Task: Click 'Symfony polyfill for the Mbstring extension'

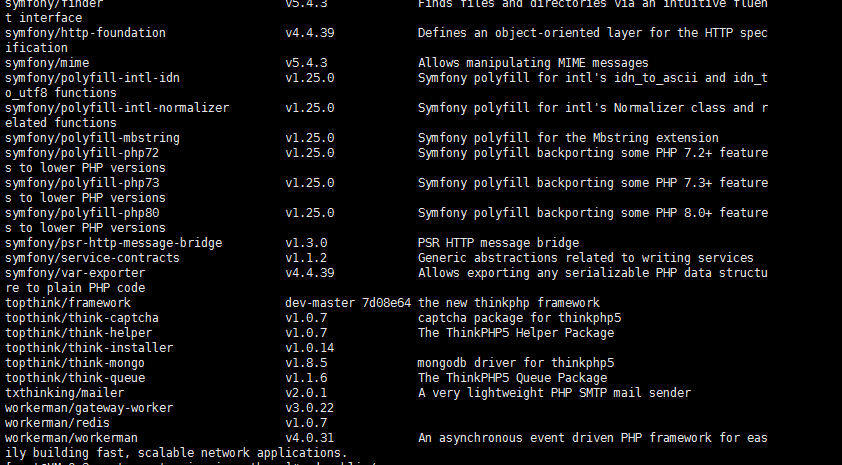Action: (x=568, y=139)
